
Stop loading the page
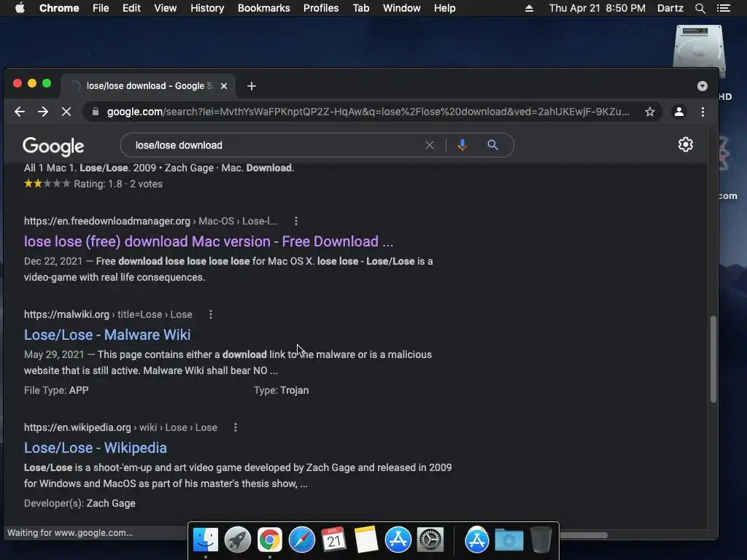pos(66,112)
